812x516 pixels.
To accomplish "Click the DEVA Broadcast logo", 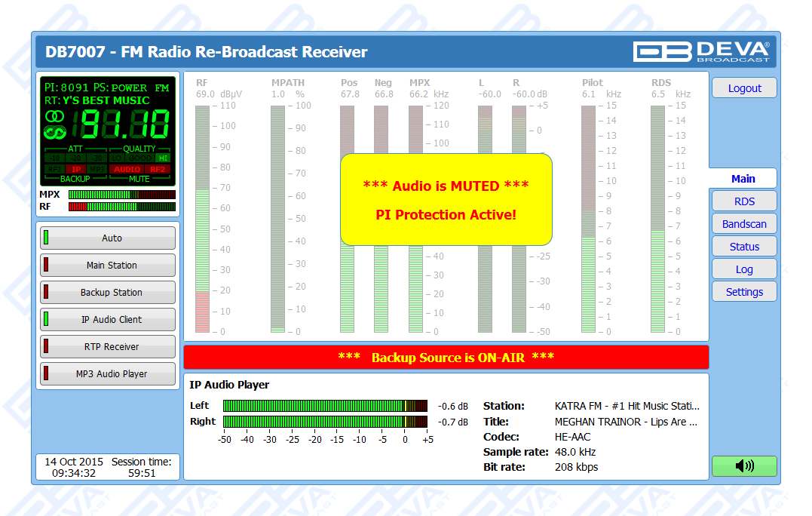I will click(702, 51).
